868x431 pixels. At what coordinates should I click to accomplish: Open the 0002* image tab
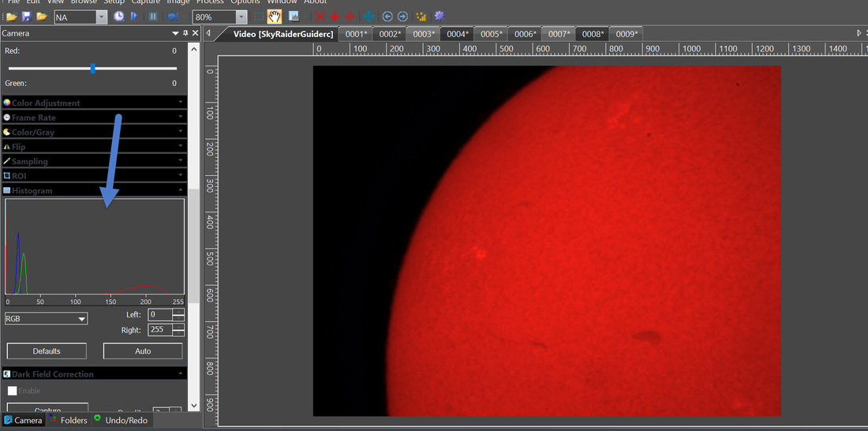click(389, 34)
